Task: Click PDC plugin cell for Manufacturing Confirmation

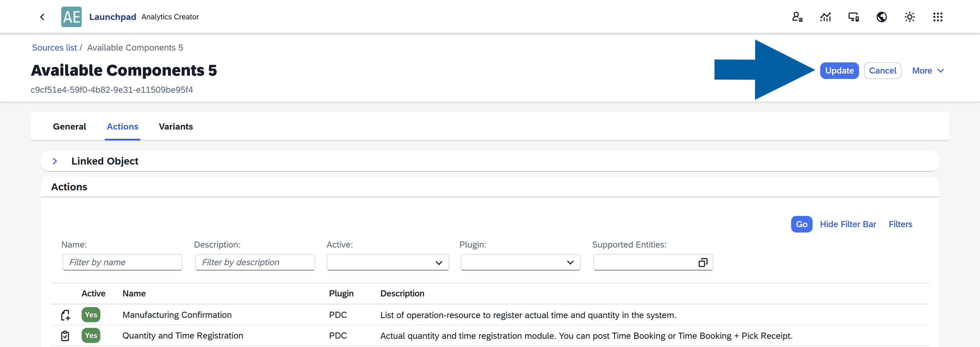Action: click(x=338, y=315)
